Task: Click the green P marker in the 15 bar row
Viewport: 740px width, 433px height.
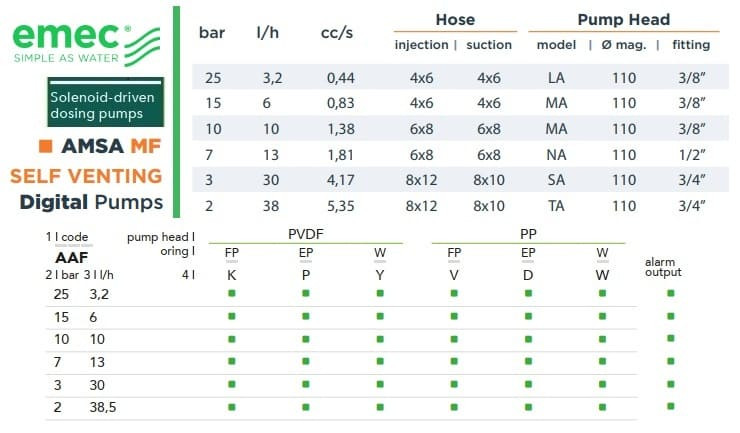Action: 305,316
